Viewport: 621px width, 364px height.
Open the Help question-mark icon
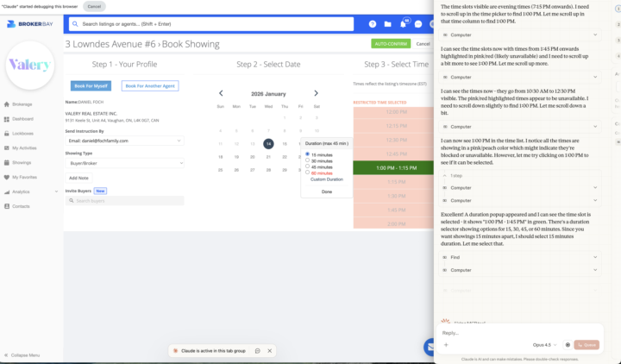pos(373,24)
